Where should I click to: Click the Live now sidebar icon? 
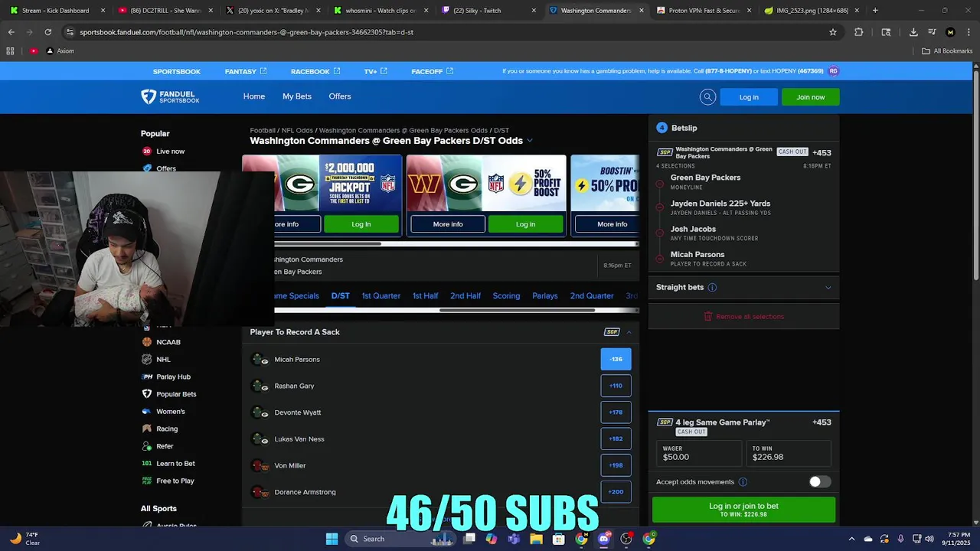click(147, 152)
